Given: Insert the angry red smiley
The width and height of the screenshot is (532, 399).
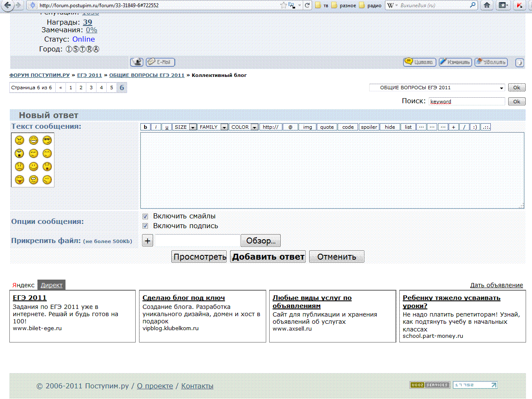Looking at the screenshot, I should point(19,140).
